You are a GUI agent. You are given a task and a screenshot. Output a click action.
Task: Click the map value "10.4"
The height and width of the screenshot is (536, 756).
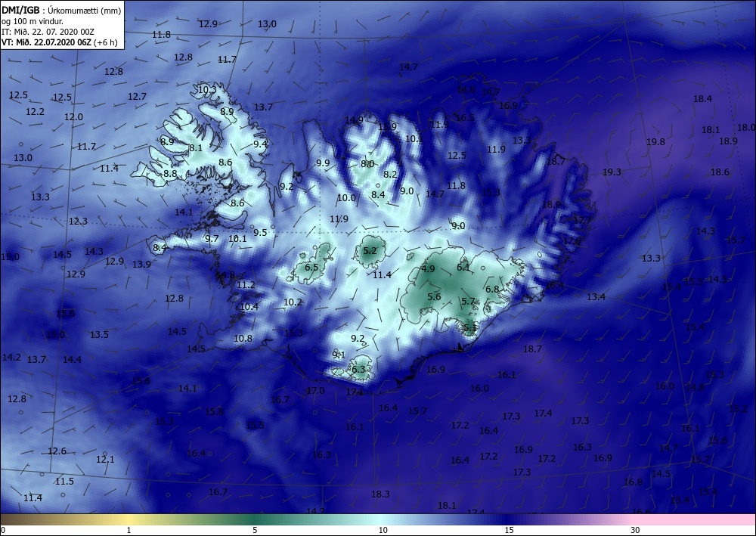[x=249, y=307]
